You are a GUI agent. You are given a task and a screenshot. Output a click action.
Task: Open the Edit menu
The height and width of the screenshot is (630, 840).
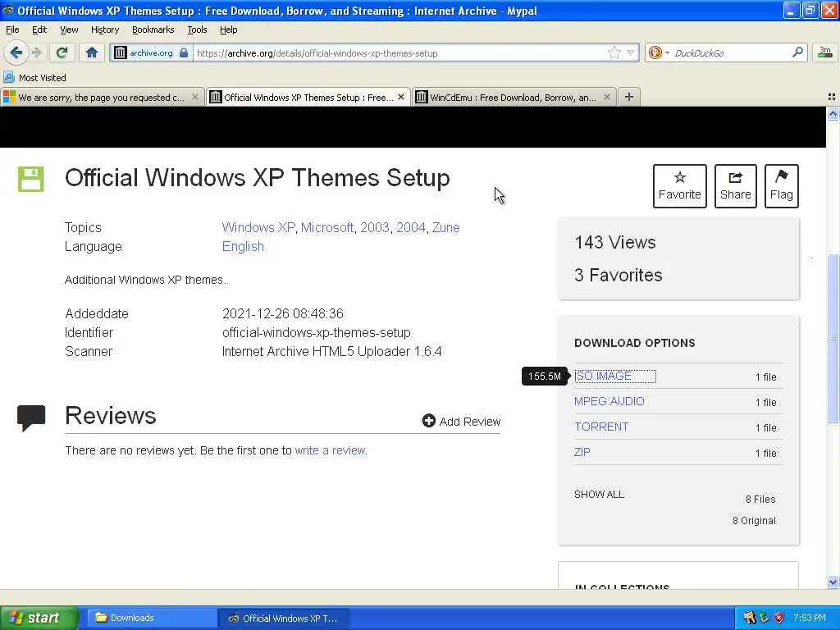tap(39, 30)
